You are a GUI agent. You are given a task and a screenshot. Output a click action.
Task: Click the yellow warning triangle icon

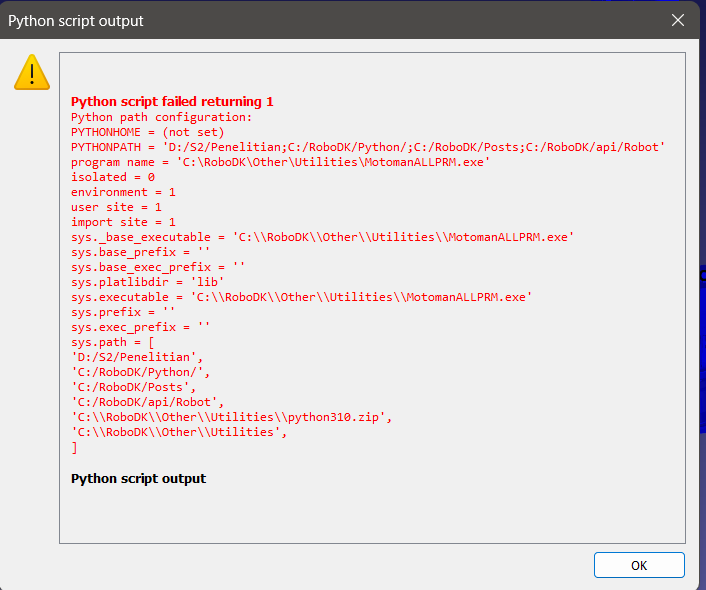[x=32, y=72]
